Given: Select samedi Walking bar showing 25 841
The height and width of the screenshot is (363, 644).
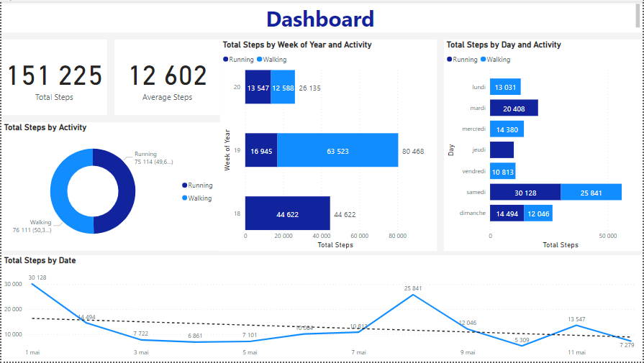Looking at the screenshot, I should pyautogui.click(x=591, y=192).
